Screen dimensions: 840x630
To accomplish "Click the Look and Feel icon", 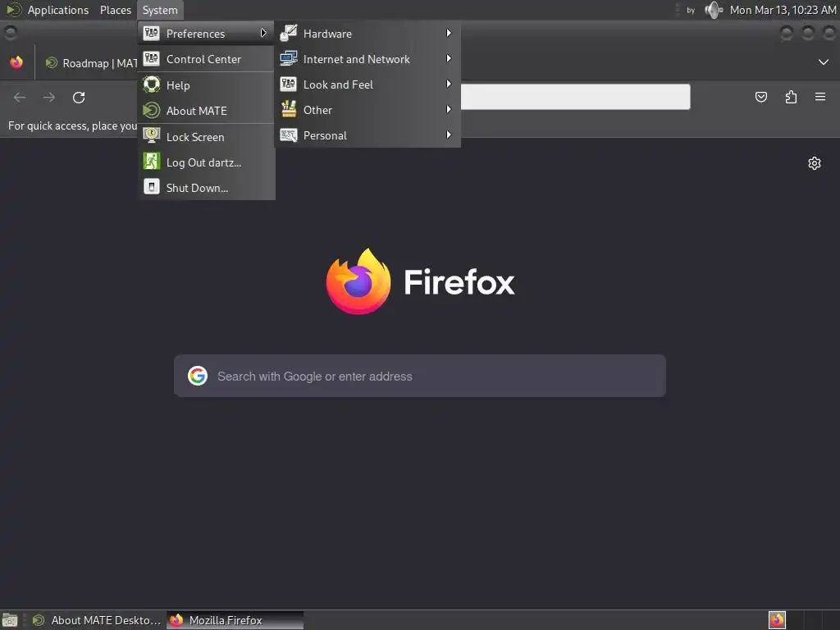I will pos(289,84).
